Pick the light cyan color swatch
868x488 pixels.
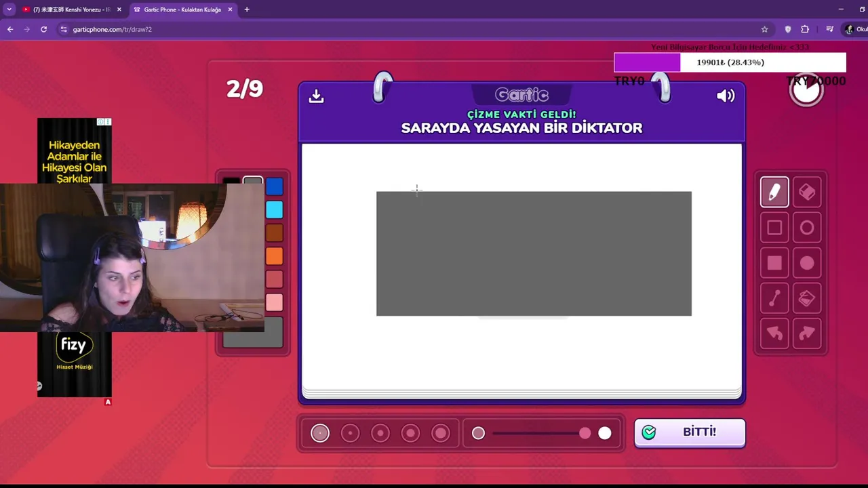tap(274, 209)
